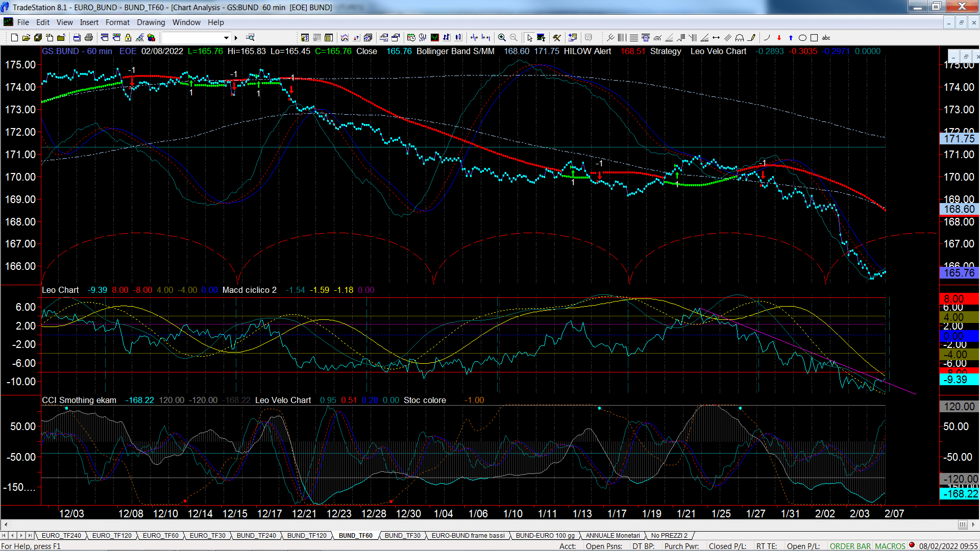Open the Insert menu

click(89, 22)
